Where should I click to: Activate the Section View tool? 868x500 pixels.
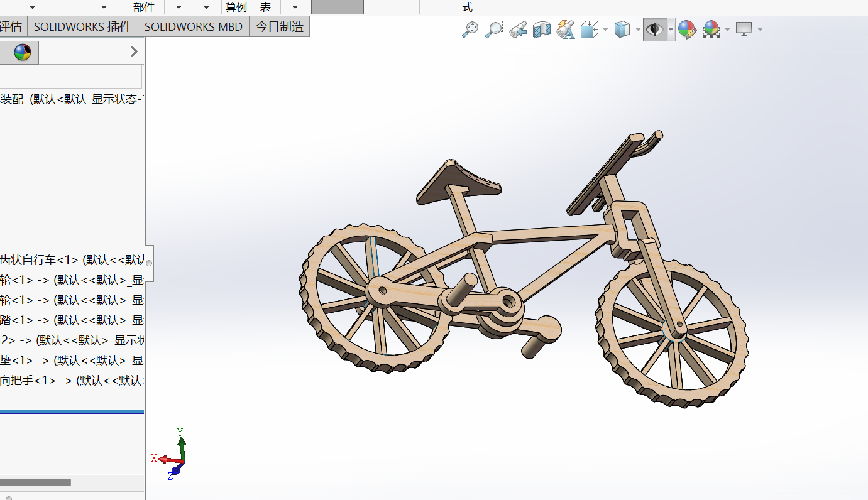(542, 30)
